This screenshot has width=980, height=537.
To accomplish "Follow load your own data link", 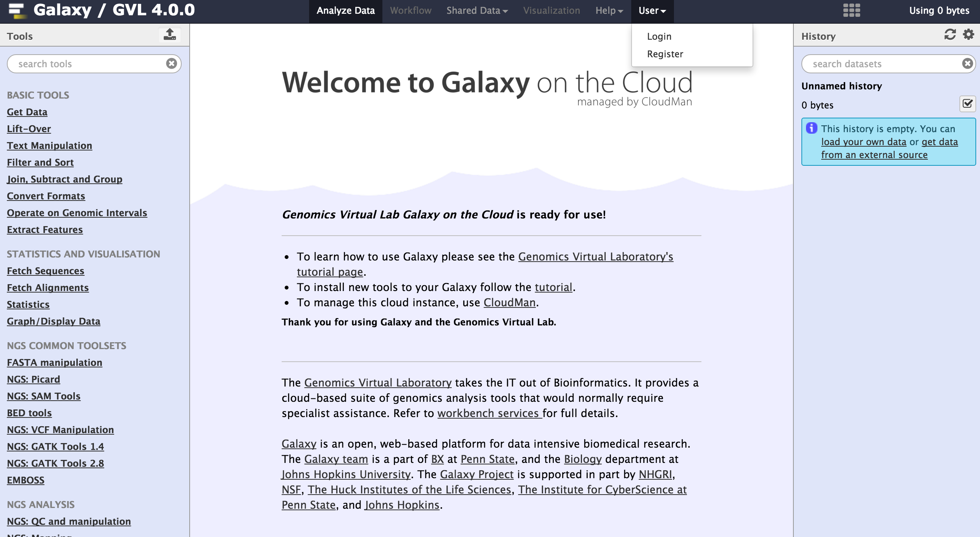I will point(864,142).
